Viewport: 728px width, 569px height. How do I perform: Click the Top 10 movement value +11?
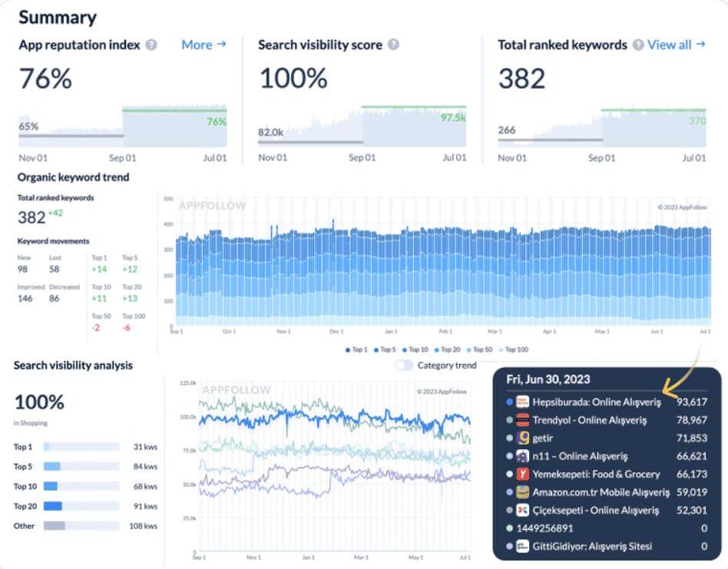[x=99, y=299]
